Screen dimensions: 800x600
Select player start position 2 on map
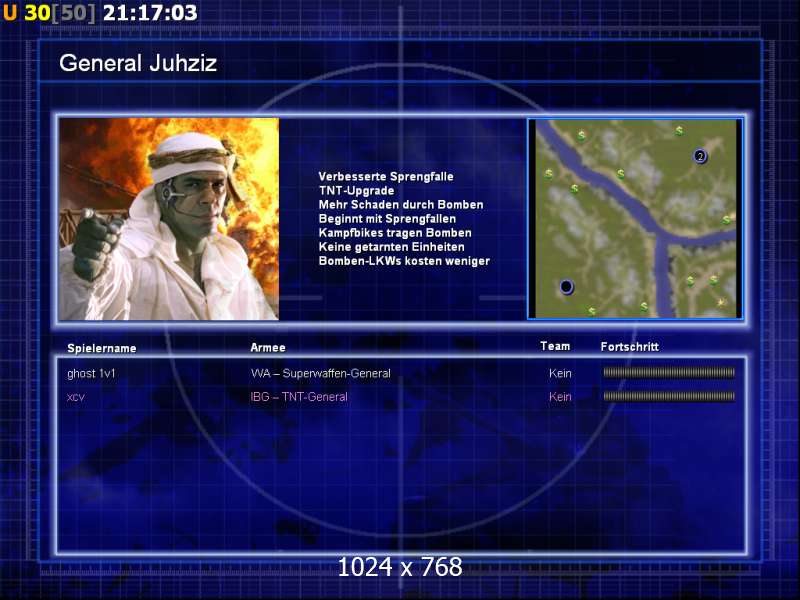(700, 156)
